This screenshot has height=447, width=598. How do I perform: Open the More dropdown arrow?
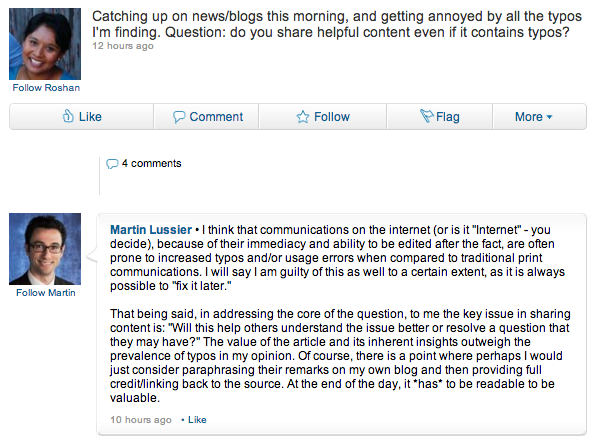549,117
